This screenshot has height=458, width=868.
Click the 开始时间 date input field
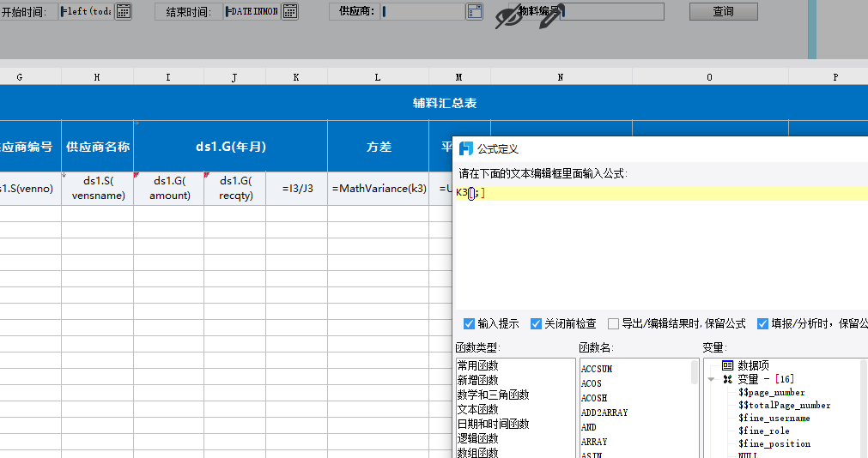(x=87, y=11)
